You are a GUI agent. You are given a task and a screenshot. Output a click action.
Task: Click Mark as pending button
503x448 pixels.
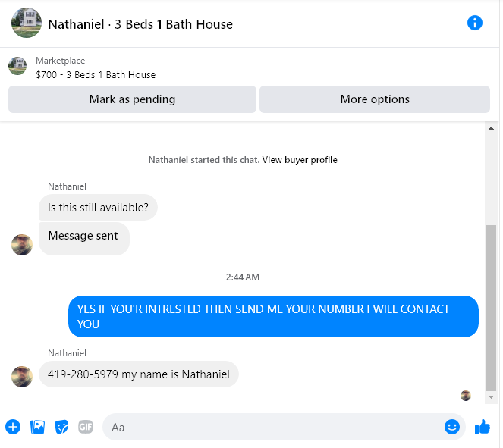tap(133, 99)
